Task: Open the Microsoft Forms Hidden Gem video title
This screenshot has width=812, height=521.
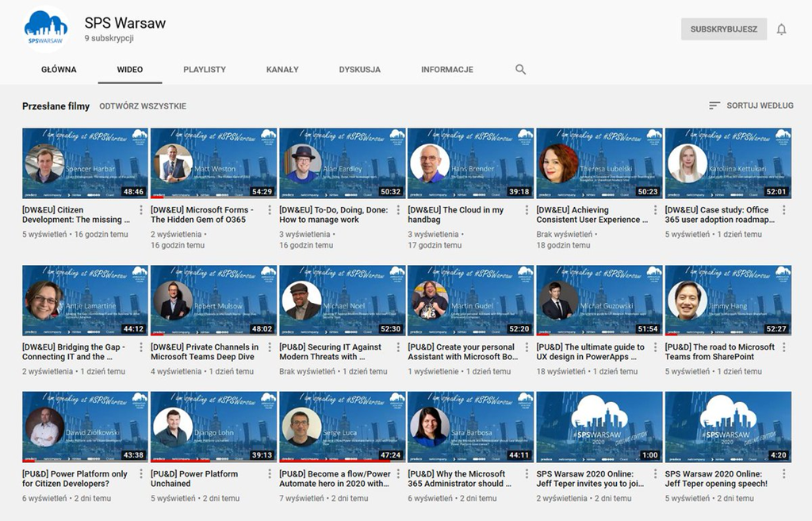Action: coord(201,215)
